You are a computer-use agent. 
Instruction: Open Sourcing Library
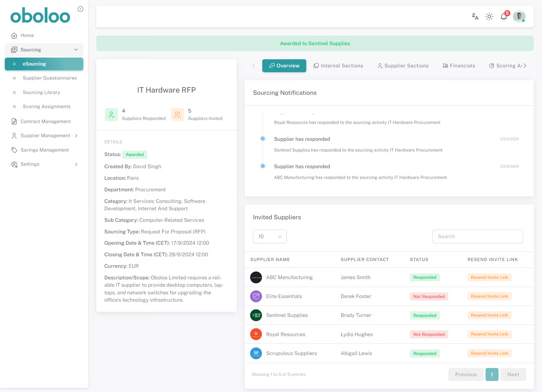pos(41,92)
